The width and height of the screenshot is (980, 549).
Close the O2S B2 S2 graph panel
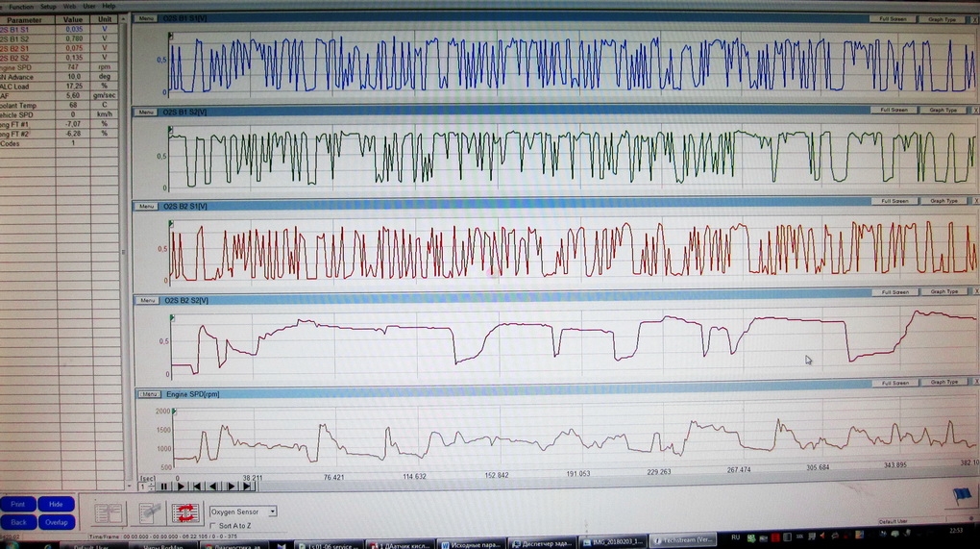[975, 292]
